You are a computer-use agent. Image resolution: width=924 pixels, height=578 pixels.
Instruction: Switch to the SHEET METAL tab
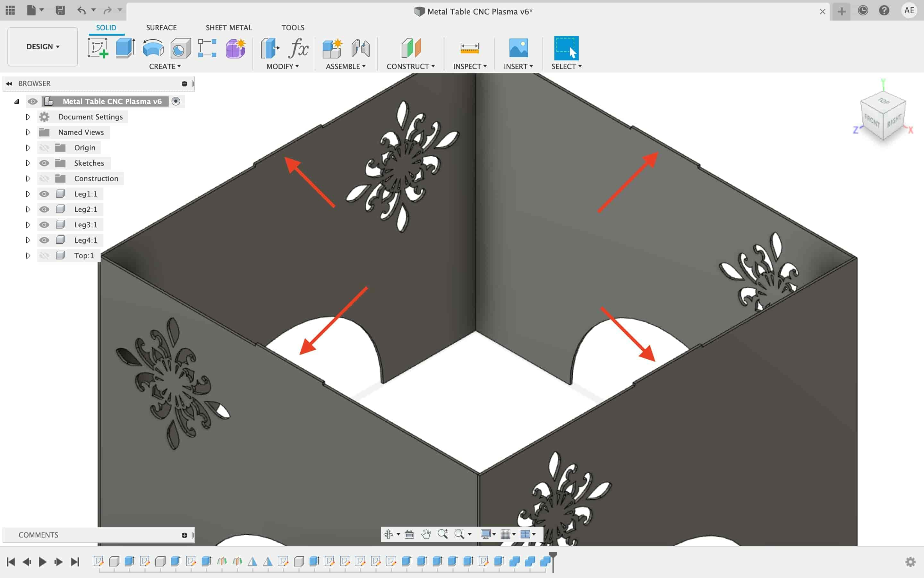(229, 28)
